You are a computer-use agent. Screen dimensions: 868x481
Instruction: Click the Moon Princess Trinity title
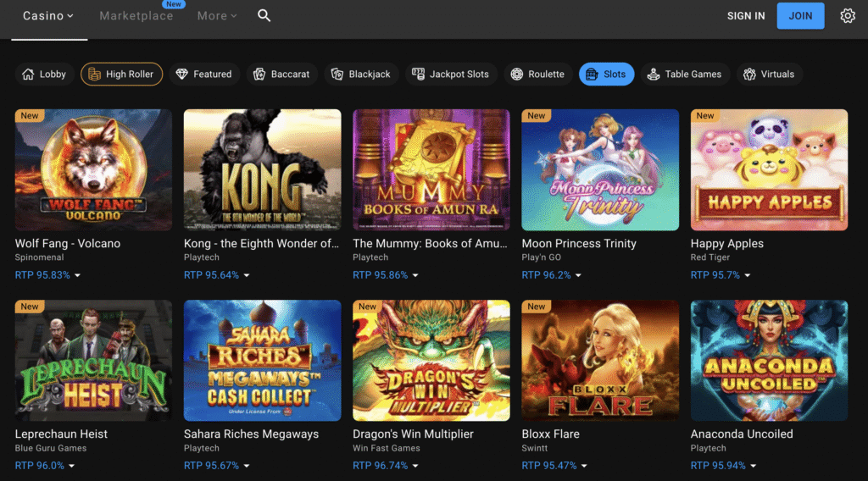(x=579, y=243)
